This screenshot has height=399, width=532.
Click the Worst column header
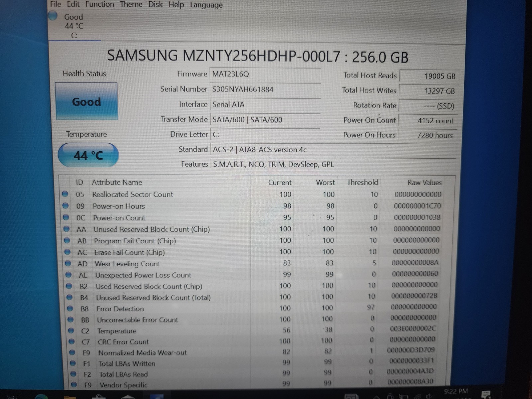pos(326,183)
